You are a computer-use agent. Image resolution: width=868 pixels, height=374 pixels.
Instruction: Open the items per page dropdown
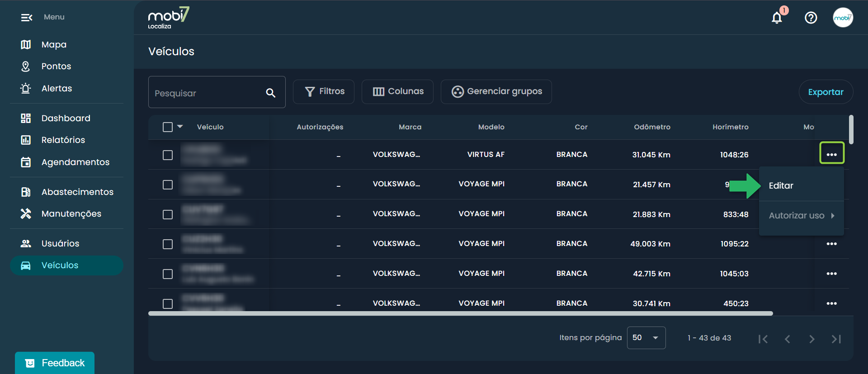click(x=646, y=338)
